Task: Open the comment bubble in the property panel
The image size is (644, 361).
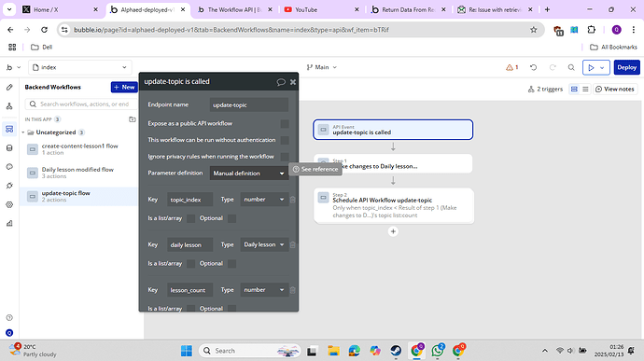Action: point(281,82)
